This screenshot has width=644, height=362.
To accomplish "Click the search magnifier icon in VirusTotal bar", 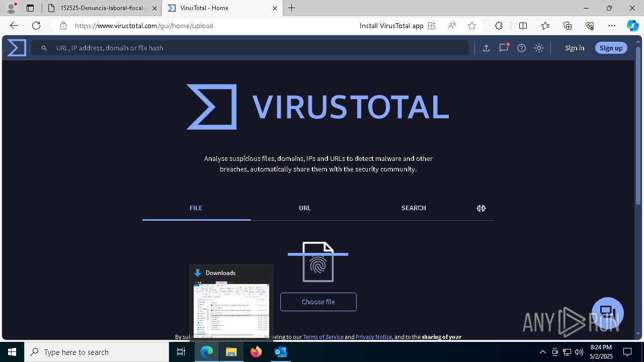I will (x=44, y=48).
